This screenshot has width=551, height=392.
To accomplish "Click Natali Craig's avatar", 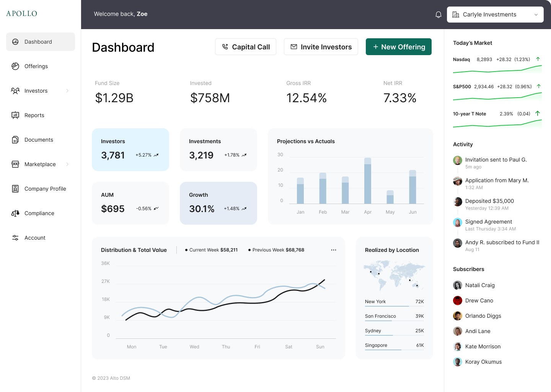I will click(458, 285).
